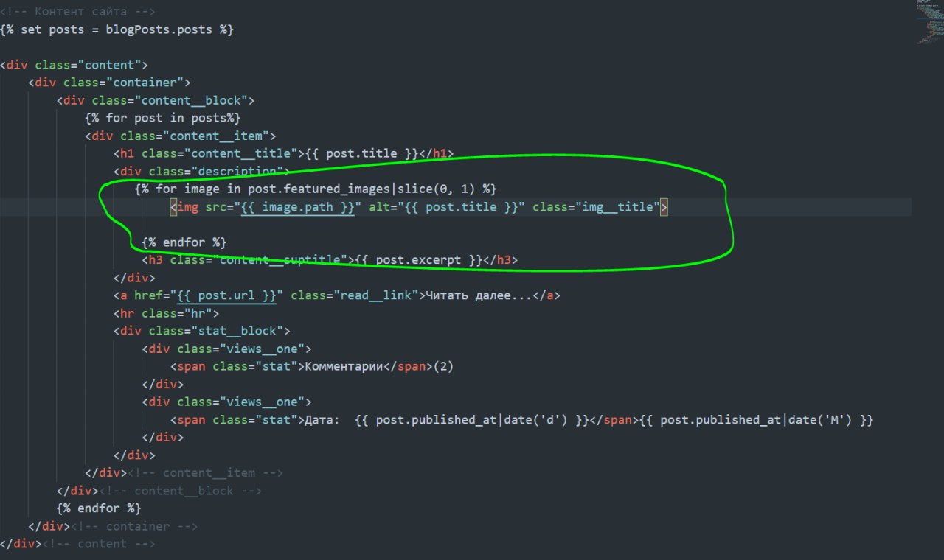Screen dimensions: 944x560
Task: Click the "date('M')" filter
Action: (x=821, y=420)
